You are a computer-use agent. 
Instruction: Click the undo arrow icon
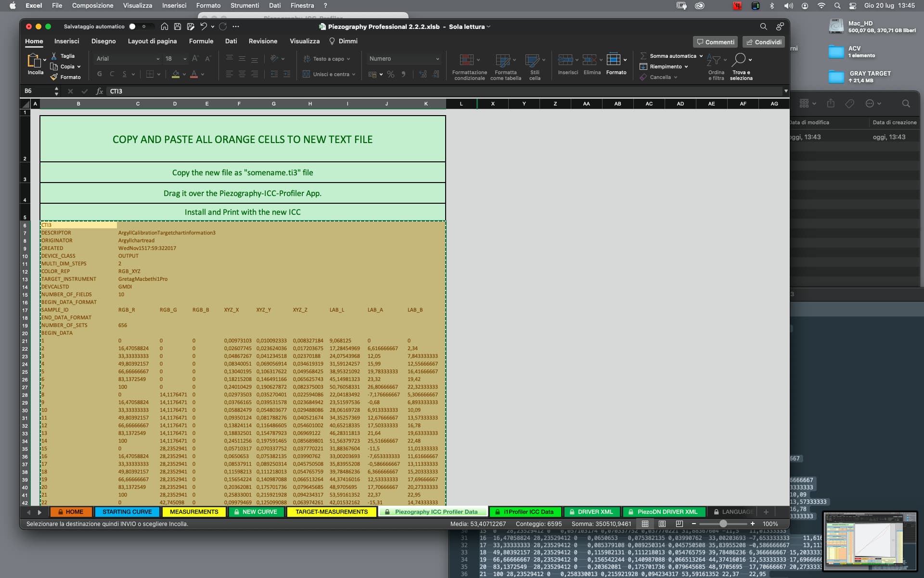pos(204,26)
